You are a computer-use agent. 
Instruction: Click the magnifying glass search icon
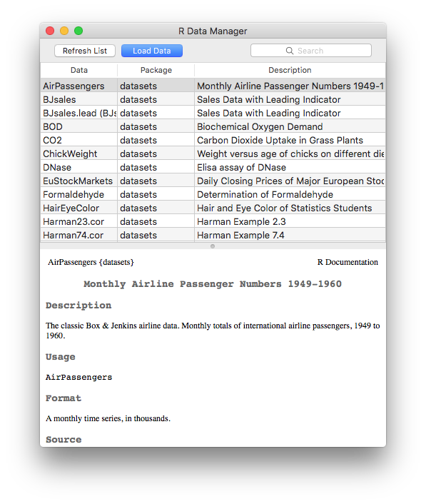pos(290,51)
